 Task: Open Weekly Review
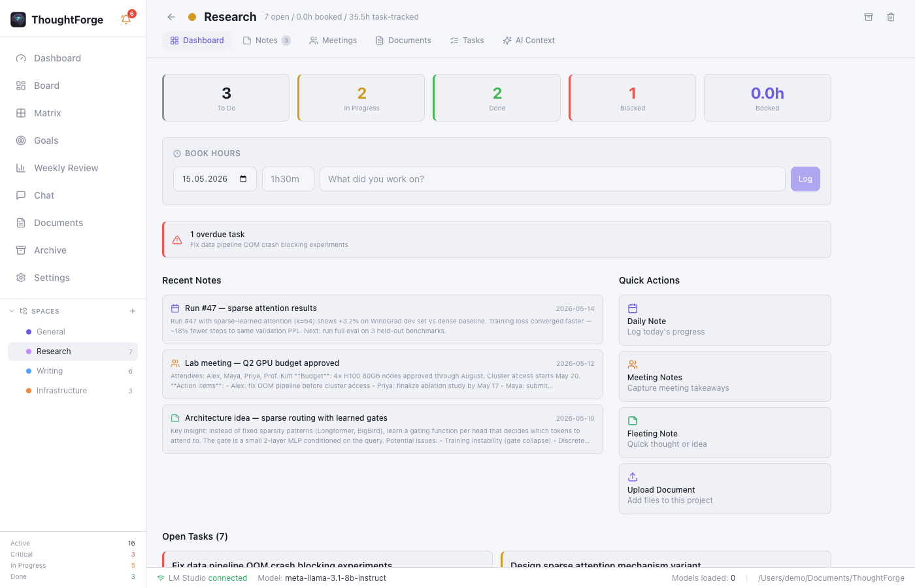point(73,168)
